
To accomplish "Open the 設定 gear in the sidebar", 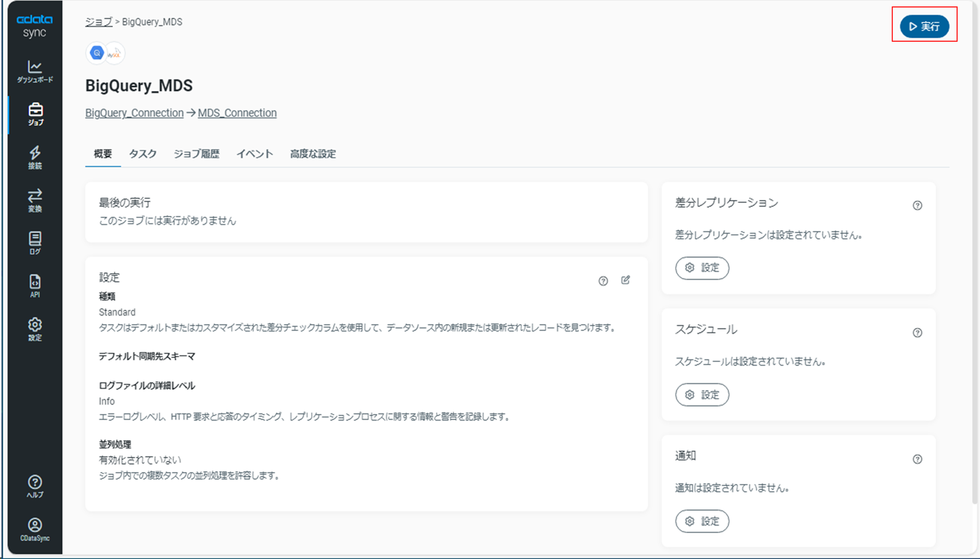I will [x=35, y=330].
